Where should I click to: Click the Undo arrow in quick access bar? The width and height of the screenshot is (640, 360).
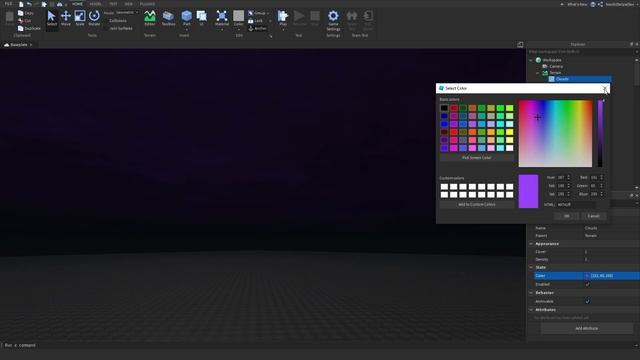click(x=29, y=4)
